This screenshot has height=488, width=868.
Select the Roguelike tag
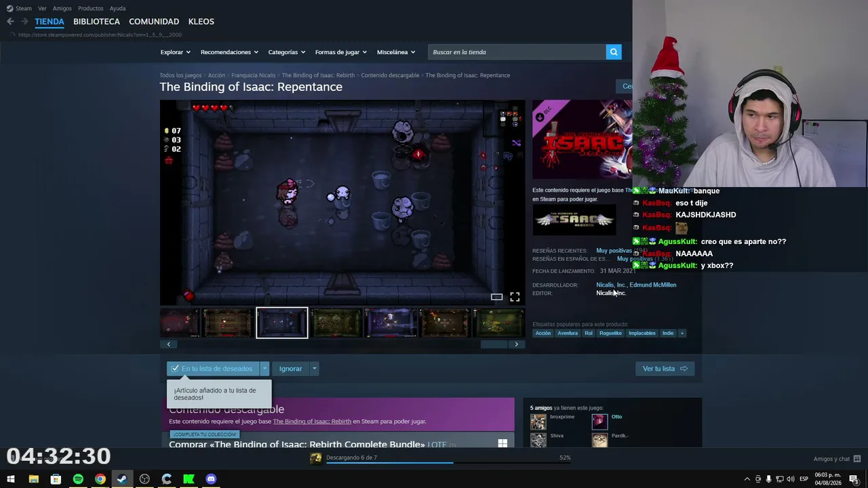tap(610, 333)
